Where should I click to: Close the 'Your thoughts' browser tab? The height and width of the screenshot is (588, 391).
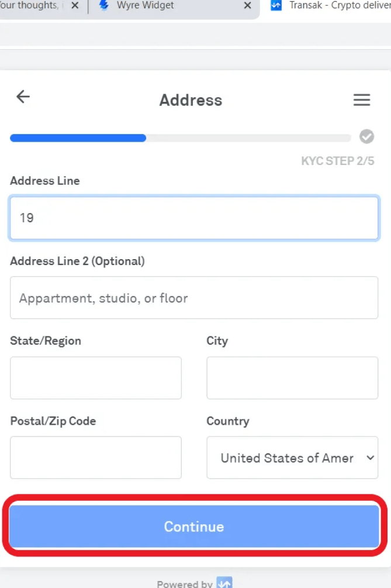pos(75,6)
